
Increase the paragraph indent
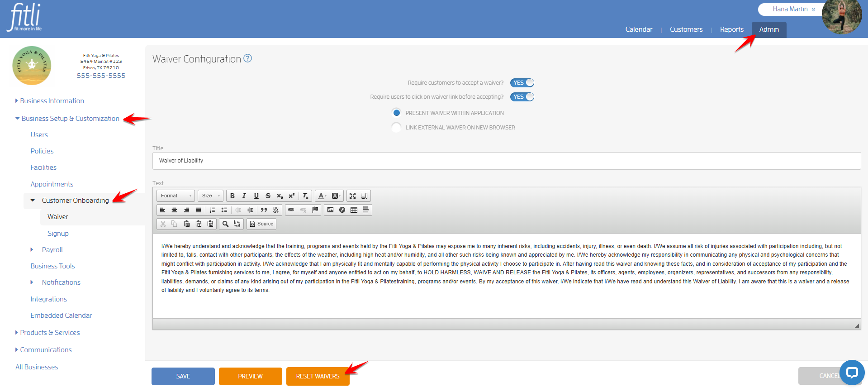(x=250, y=210)
